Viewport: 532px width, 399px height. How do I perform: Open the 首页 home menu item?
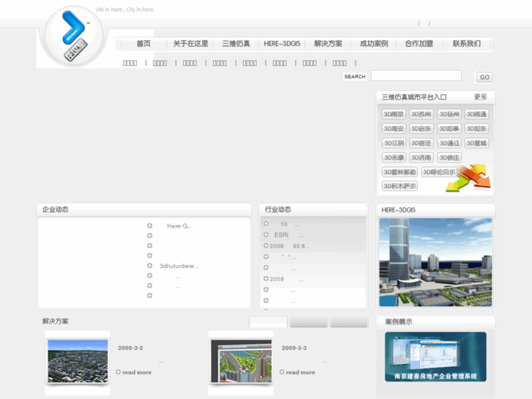coord(143,44)
